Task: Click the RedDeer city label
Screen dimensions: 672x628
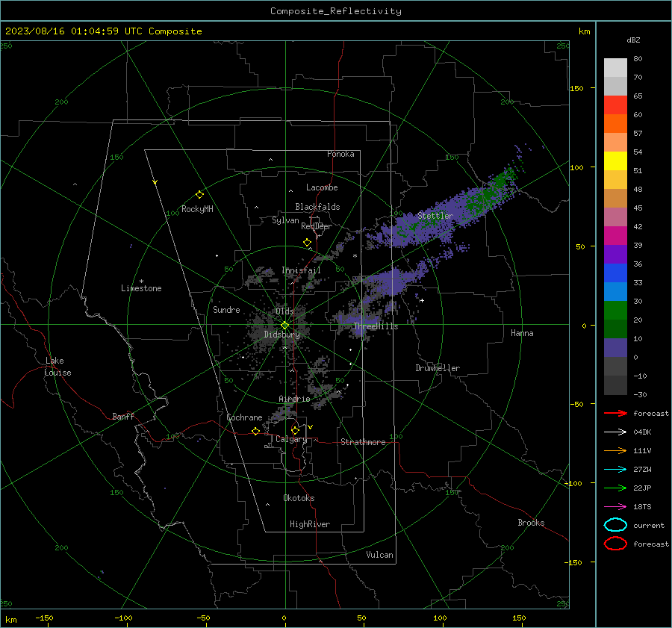Action: coord(317,226)
